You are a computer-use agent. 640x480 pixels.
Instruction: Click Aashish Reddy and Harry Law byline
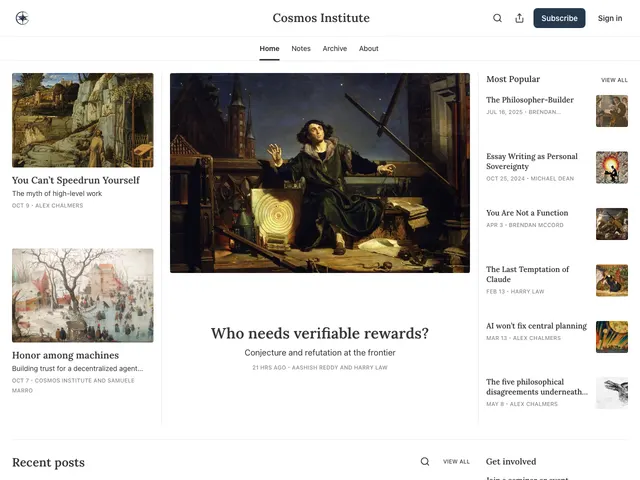click(340, 367)
